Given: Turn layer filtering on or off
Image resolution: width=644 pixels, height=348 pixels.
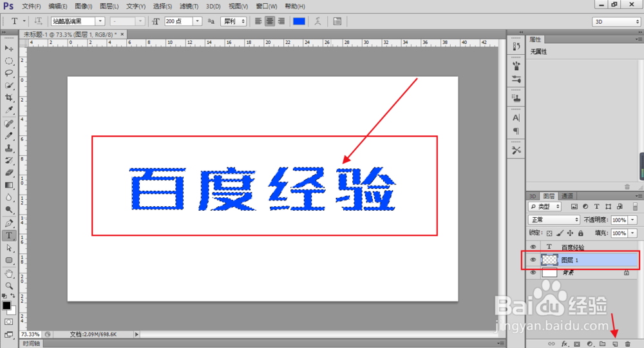Looking at the screenshot, I should (635, 207).
